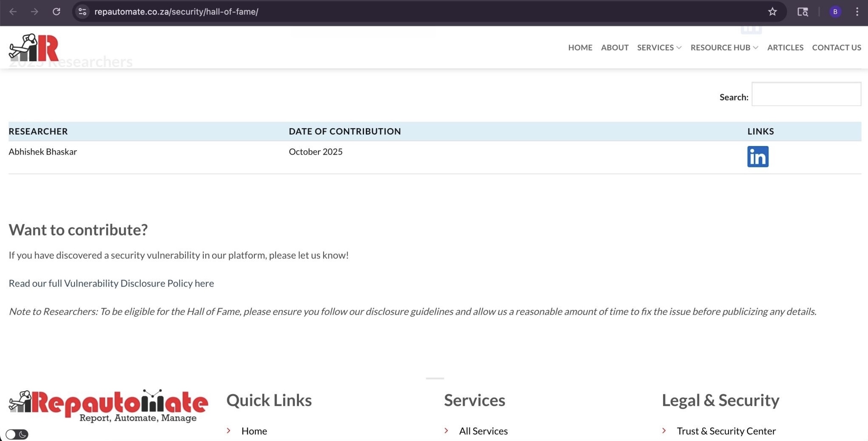Open site information icon in address bar
Image resolution: width=868 pixels, height=441 pixels.
(83, 11)
